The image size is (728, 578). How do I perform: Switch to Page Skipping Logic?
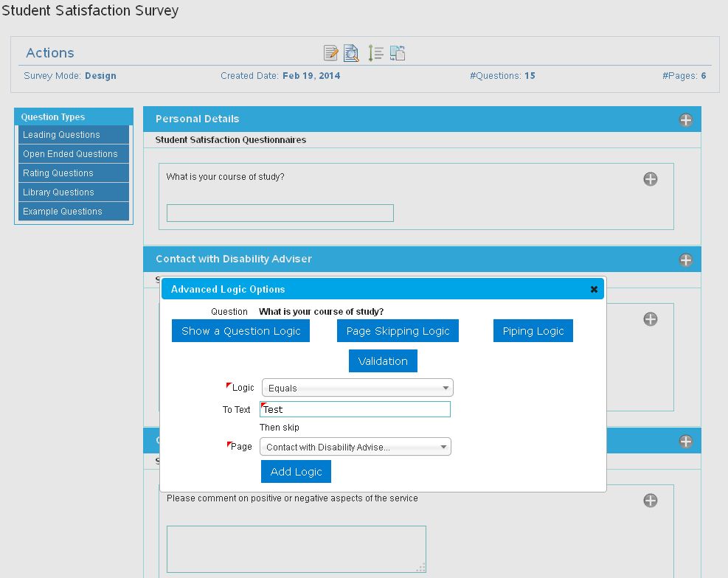(x=398, y=331)
